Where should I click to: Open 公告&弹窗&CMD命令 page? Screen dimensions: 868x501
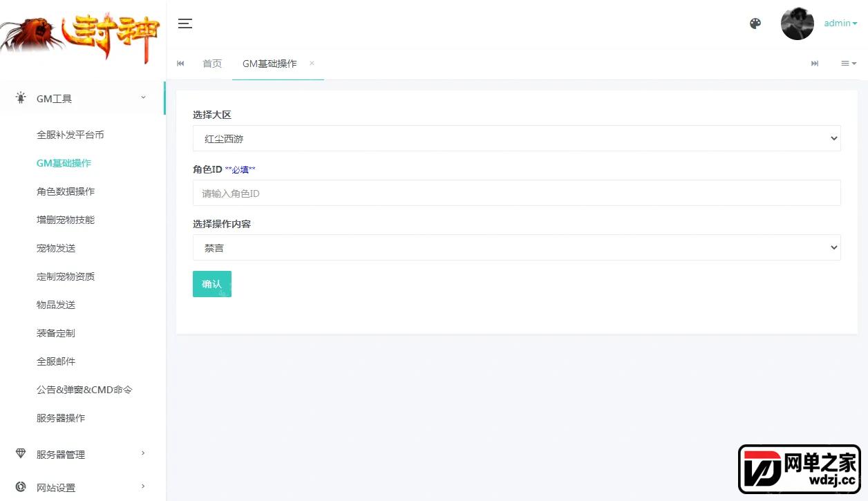(84, 390)
